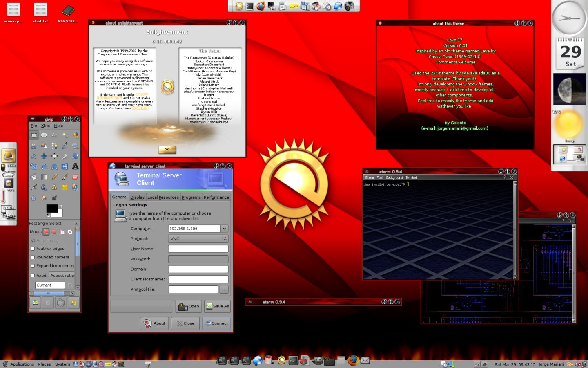This screenshot has width=588, height=368.
Task: Select the Color Picker eyedropper tool
Action: (x=65, y=146)
